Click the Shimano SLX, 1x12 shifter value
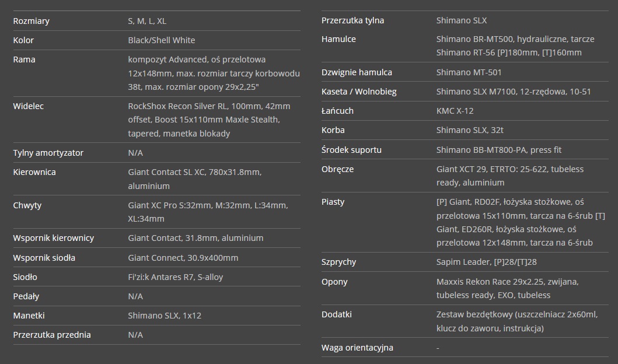The height and width of the screenshot is (364, 618). tap(165, 316)
